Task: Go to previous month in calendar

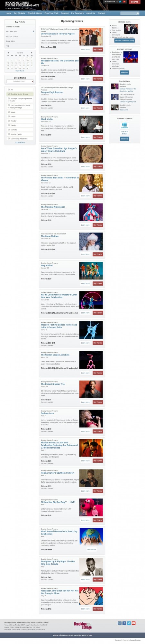Action: point(8,52)
